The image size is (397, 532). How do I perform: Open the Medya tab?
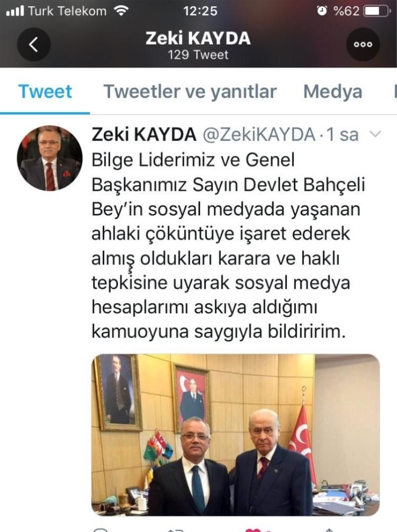coord(332,92)
